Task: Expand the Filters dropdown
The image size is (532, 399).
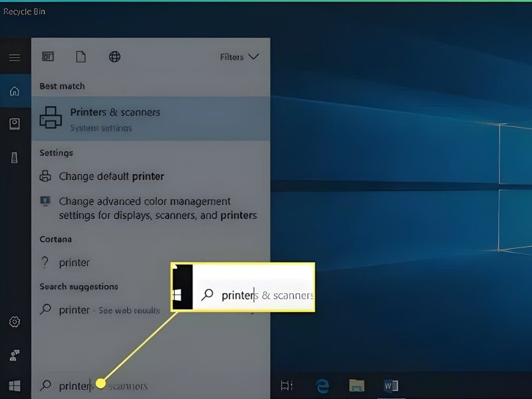Action: click(239, 57)
